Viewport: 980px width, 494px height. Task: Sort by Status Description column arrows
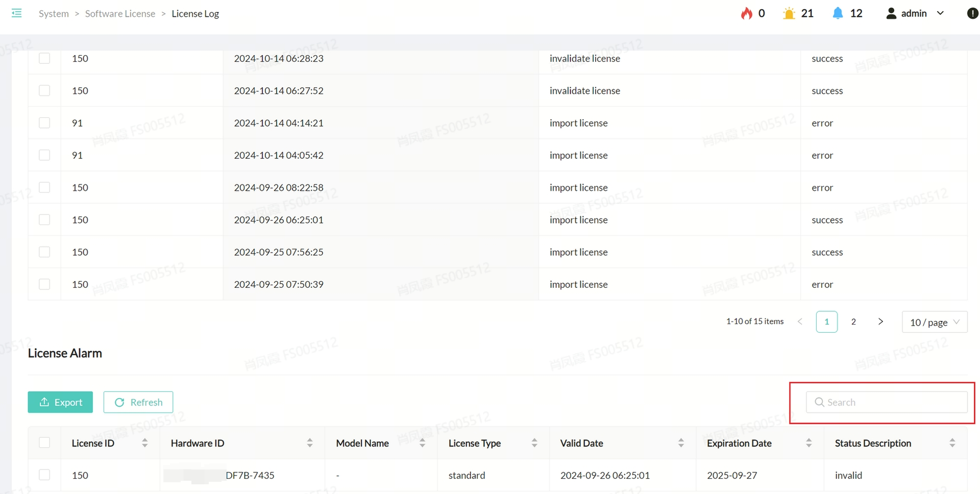952,443
